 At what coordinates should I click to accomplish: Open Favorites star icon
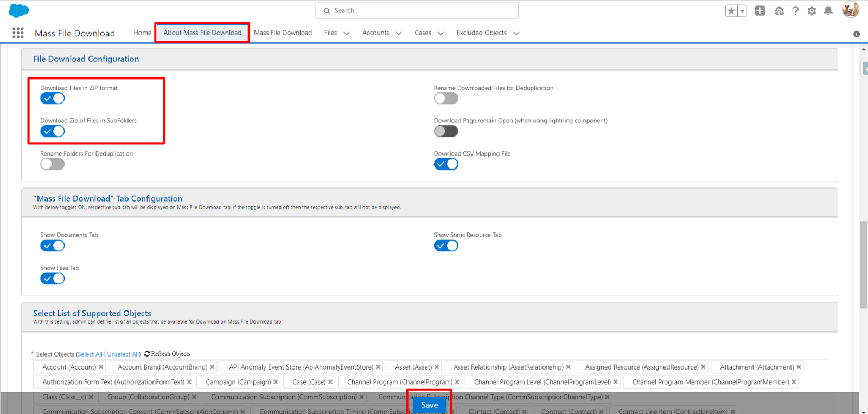731,11
